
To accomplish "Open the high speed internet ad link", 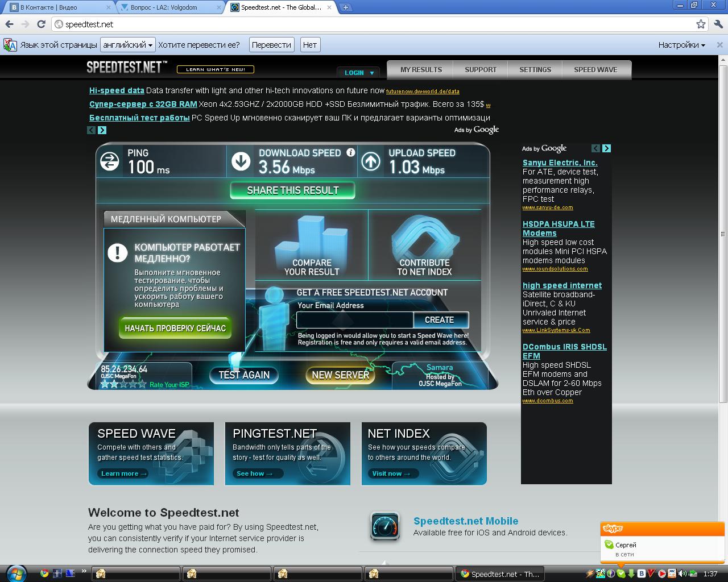I will tap(562, 285).
